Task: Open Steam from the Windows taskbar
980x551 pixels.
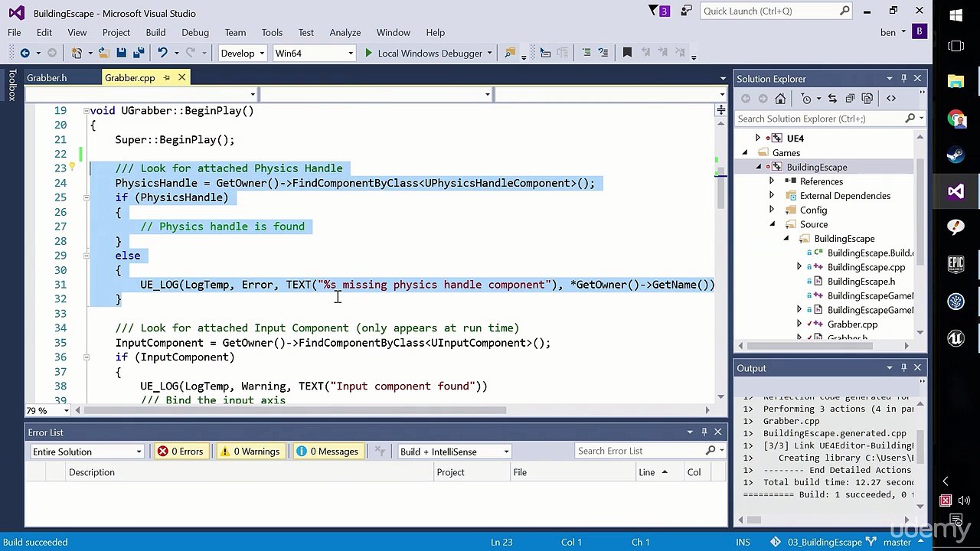Action: [955, 155]
